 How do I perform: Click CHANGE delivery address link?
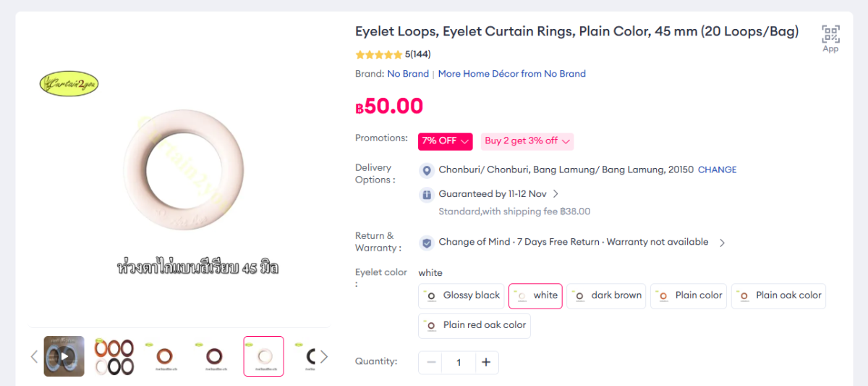click(717, 170)
